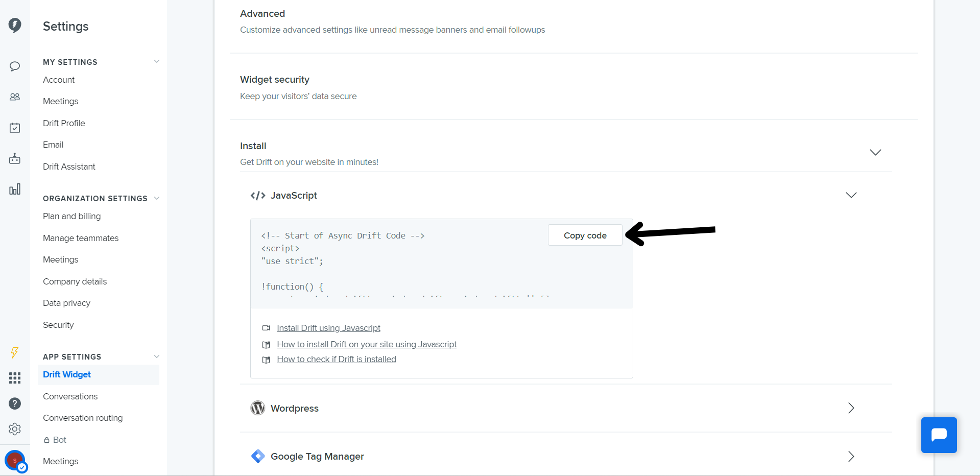
Task: Open the blue Drift chat widget bubble
Action: [939, 435]
